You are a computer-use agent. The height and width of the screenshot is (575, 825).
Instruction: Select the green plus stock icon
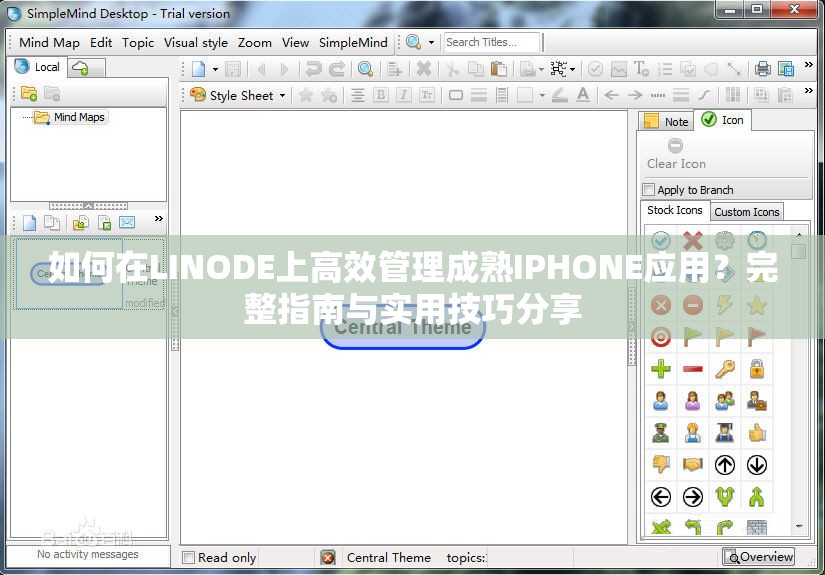coord(661,369)
